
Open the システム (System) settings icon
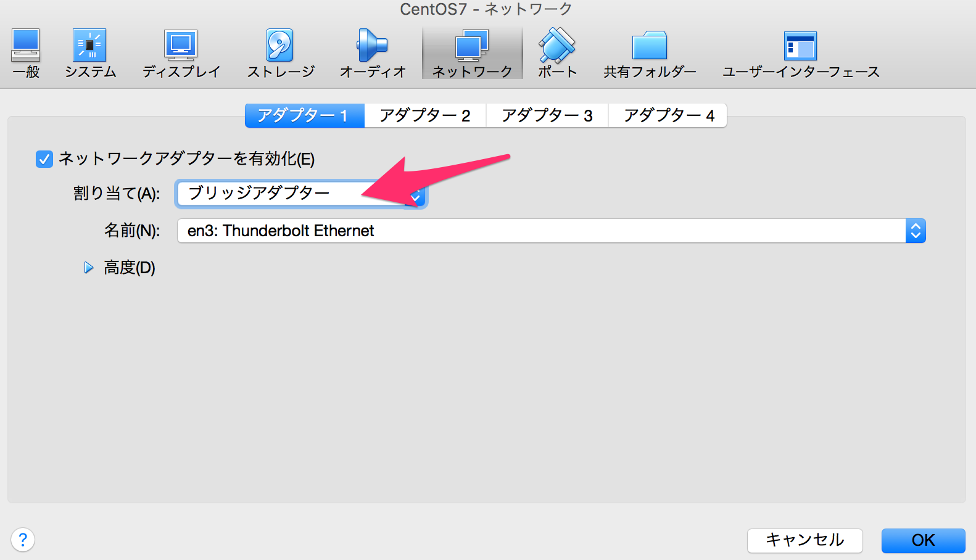tap(90, 53)
